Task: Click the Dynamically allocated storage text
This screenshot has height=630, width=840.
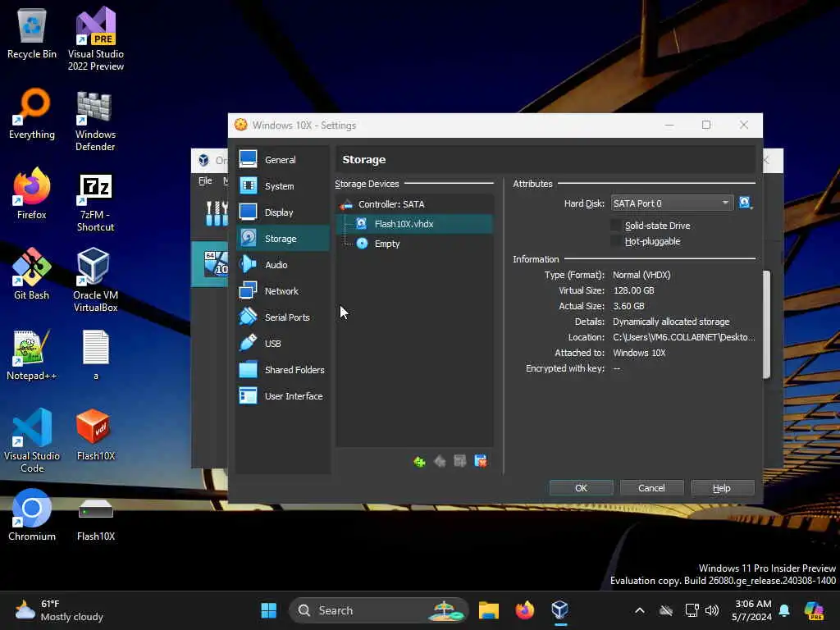Action: coord(671,322)
